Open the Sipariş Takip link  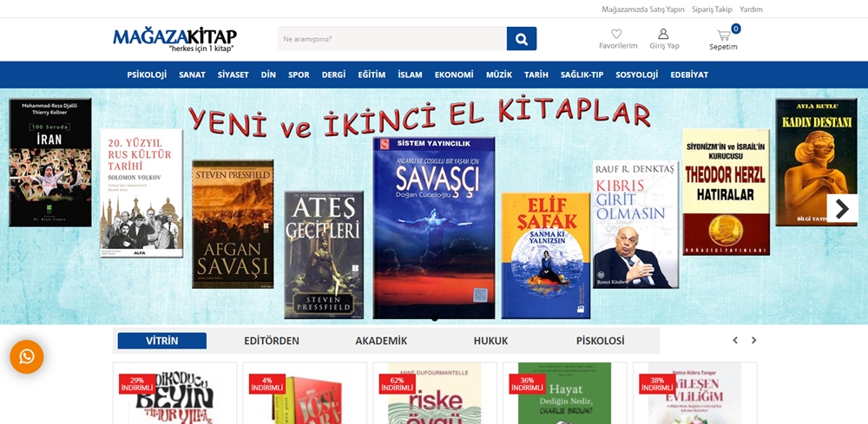click(712, 10)
